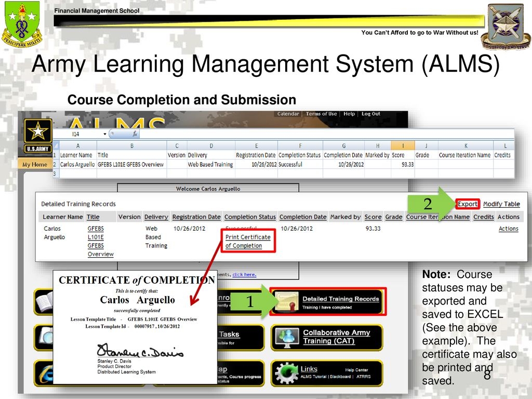Select Excel column B header
The width and height of the screenshot is (532, 399).
click(132, 146)
